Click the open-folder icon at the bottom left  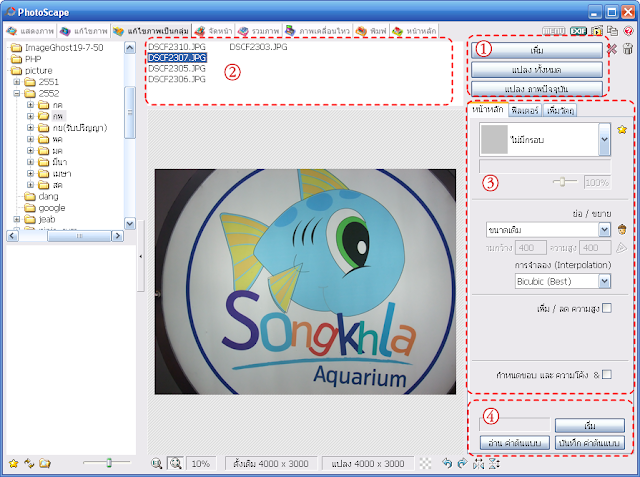(x=45, y=463)
